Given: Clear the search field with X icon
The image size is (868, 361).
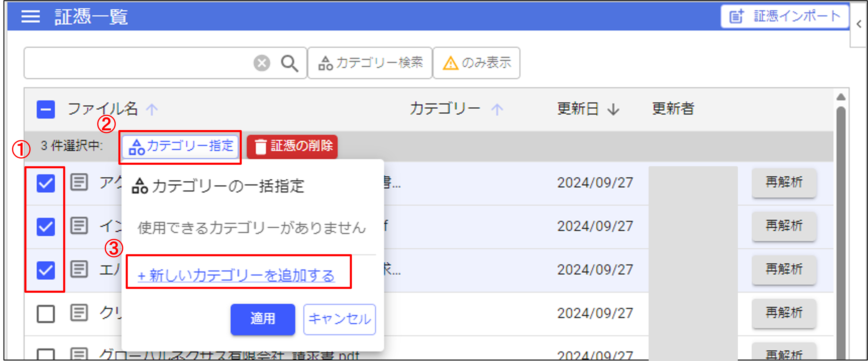Looking at the screenshot, I should coord(262,63).
